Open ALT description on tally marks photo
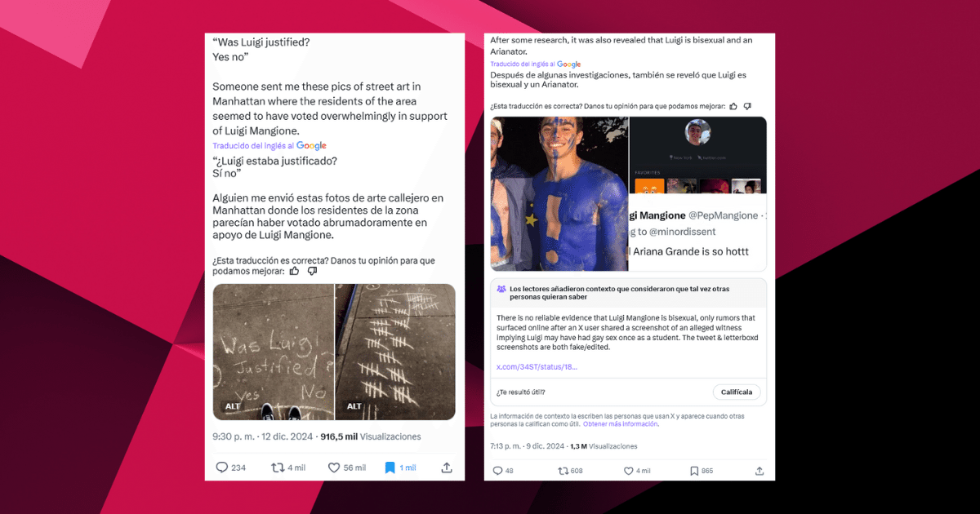This screenshot has width=980, height=514. [354, 406]
